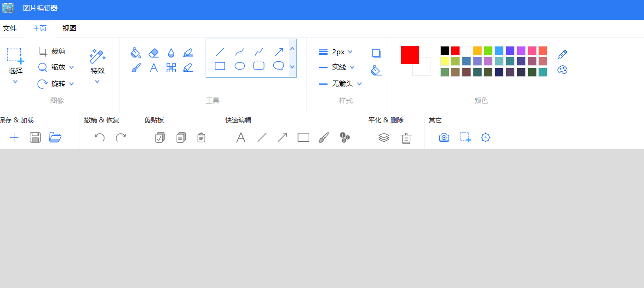Click the crosshair target icon
Image resolution: width=644 pixels, height=288 pixels.
[486, 137]
